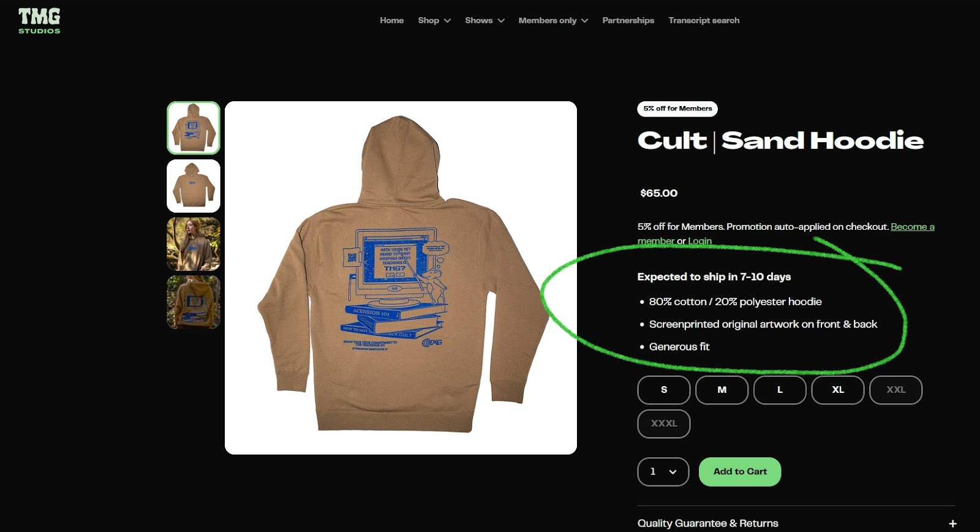Open the Partnerships page

(628, 20)
